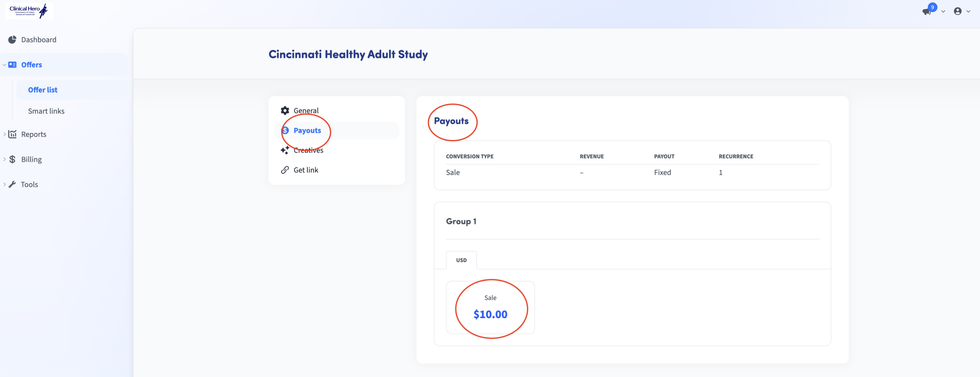The image size is (980, 377).
Task: Open the Reports menu label
Action: tap(34, 134)
